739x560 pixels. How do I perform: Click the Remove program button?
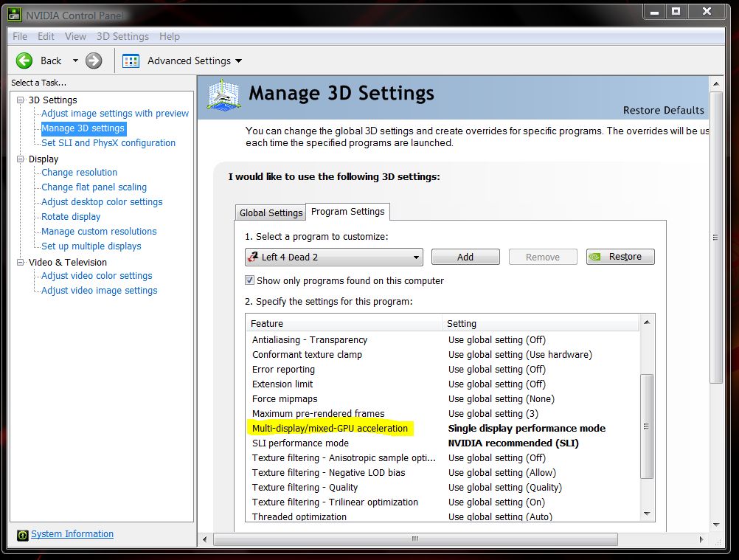coord(543,257)
